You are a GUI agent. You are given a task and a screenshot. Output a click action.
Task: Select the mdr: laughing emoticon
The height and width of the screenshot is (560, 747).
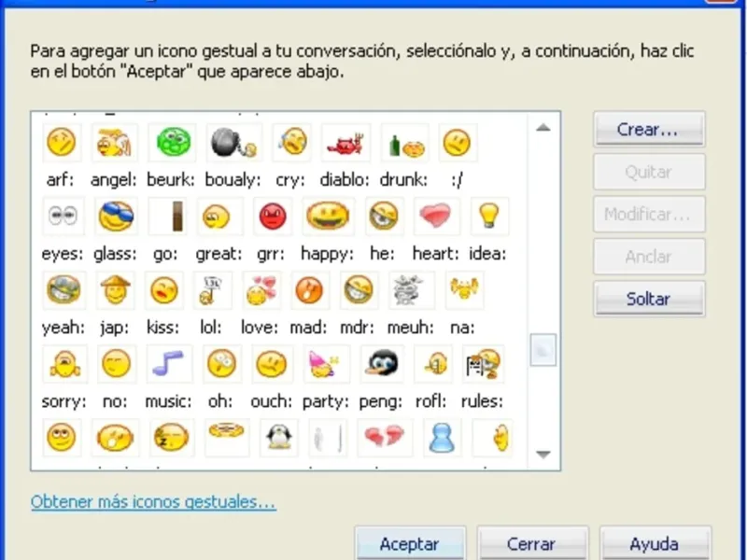click(359, 290)
